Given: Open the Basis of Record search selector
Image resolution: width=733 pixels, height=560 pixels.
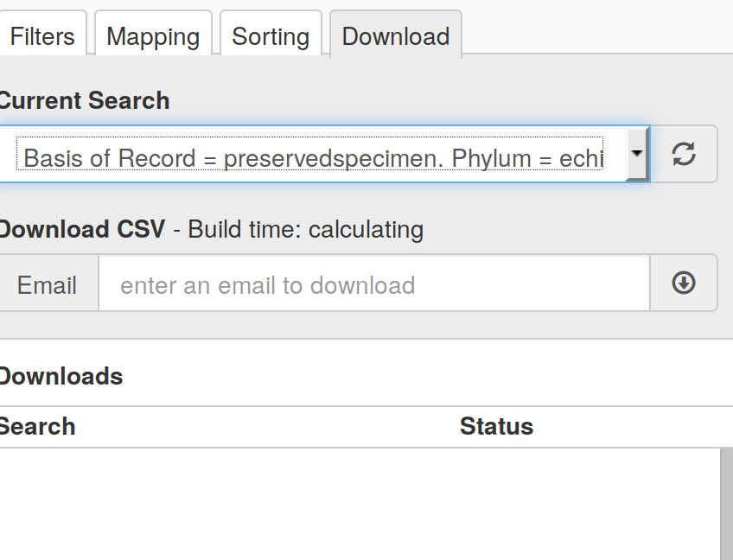Looking at the screenshot, I should click(322, 154).
